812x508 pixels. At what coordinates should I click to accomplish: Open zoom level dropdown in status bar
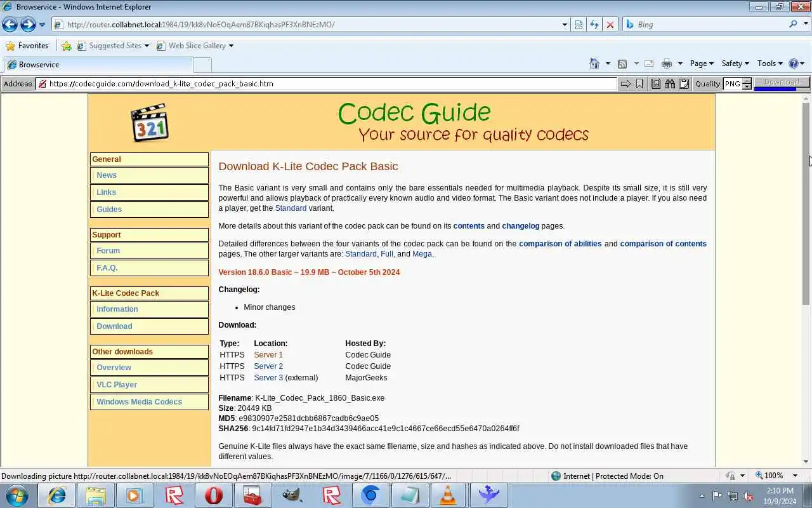796,476
